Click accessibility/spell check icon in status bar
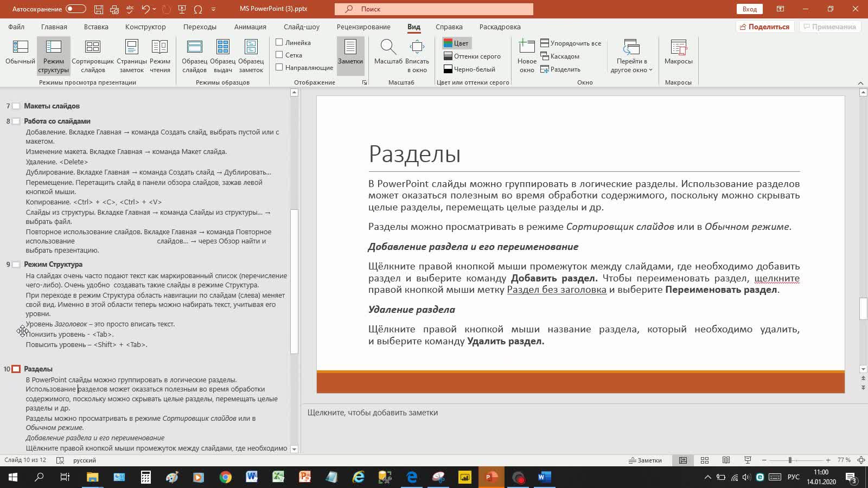This screenshot has height=488, width=868. (x=60, y=460)
